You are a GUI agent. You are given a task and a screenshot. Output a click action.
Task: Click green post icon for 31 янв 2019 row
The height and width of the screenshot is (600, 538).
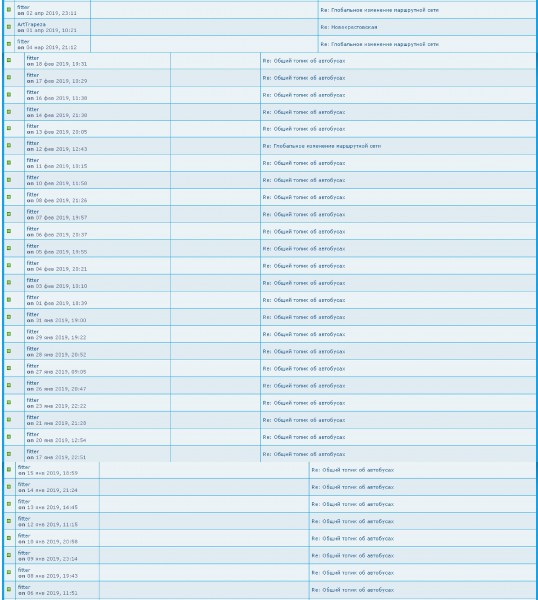click(9, 317)
